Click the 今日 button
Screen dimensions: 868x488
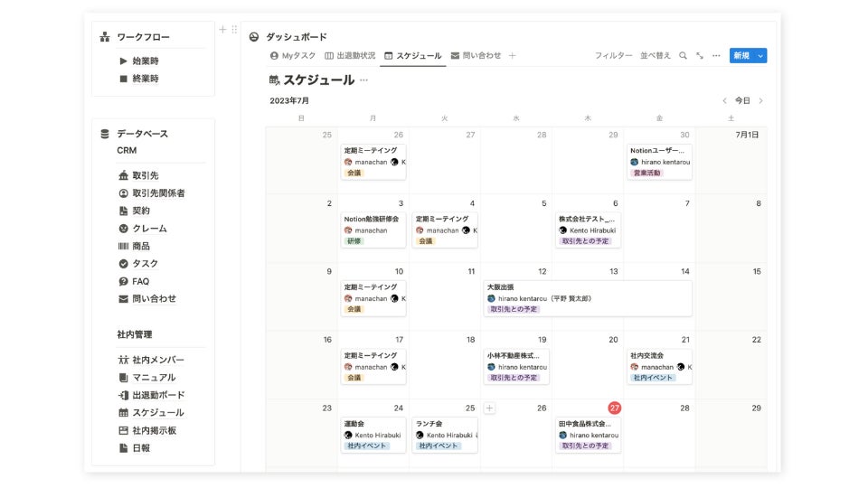(742, 101)
